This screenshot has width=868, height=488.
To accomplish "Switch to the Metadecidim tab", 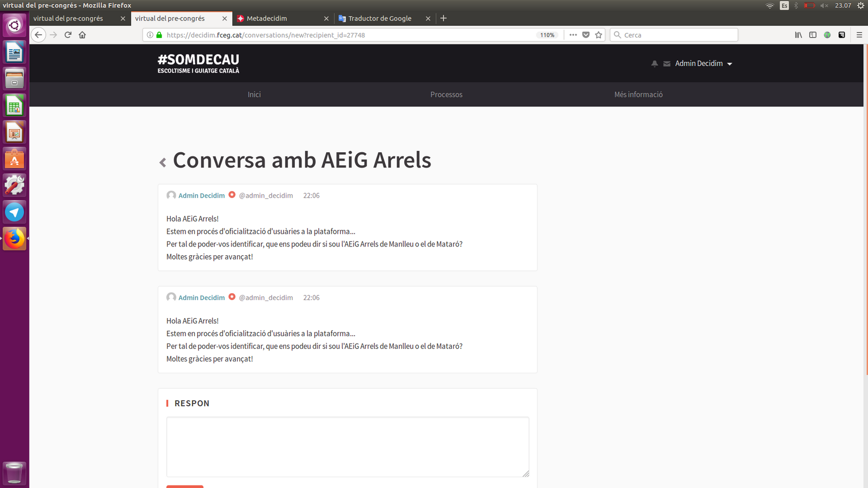I will pyautogui.click(x=267, y=19).
